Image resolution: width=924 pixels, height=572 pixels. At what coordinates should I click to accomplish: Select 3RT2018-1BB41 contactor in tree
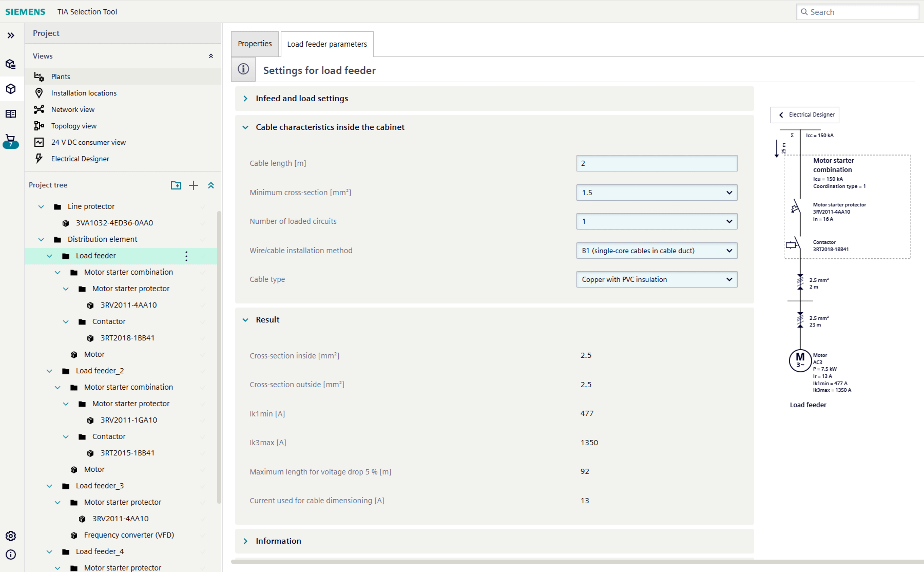pyautogui.click(x=127, y=338)
